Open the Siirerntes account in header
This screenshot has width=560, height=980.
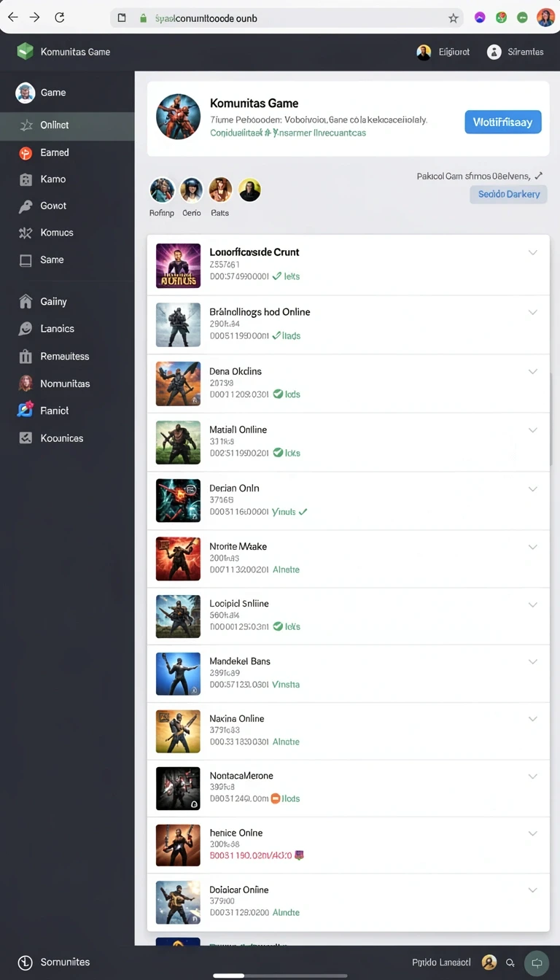pos(516,52)
